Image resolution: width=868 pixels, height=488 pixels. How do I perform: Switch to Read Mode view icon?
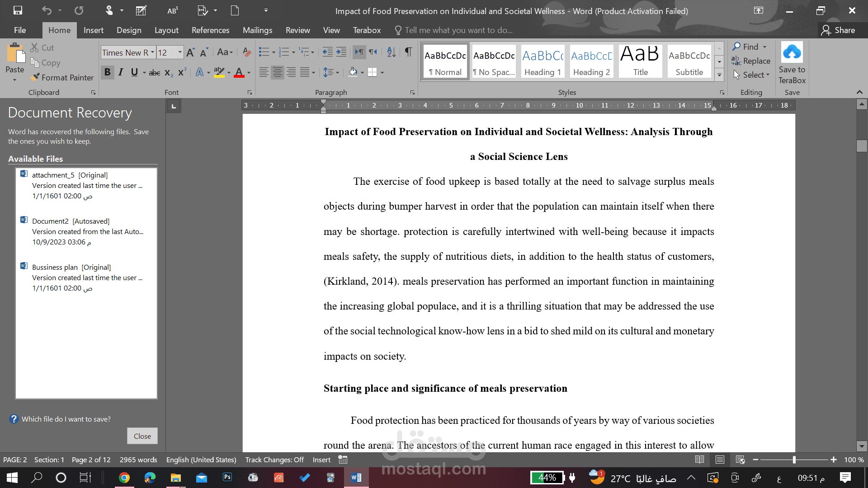699,460
